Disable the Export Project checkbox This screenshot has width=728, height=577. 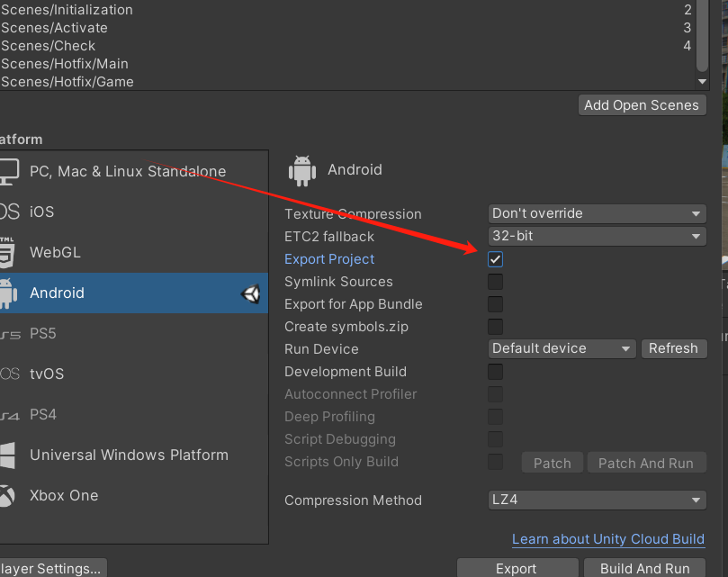click(495, 259)
